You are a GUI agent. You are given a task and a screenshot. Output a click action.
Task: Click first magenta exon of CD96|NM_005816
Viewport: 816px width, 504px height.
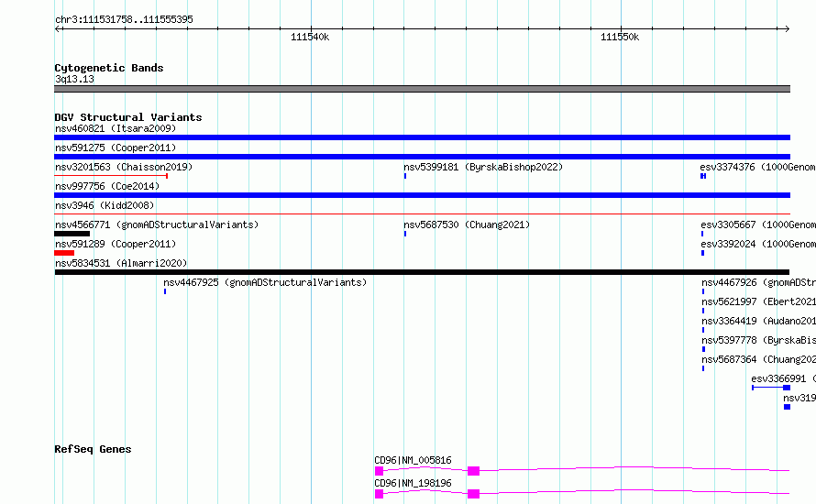pos(379,471)
